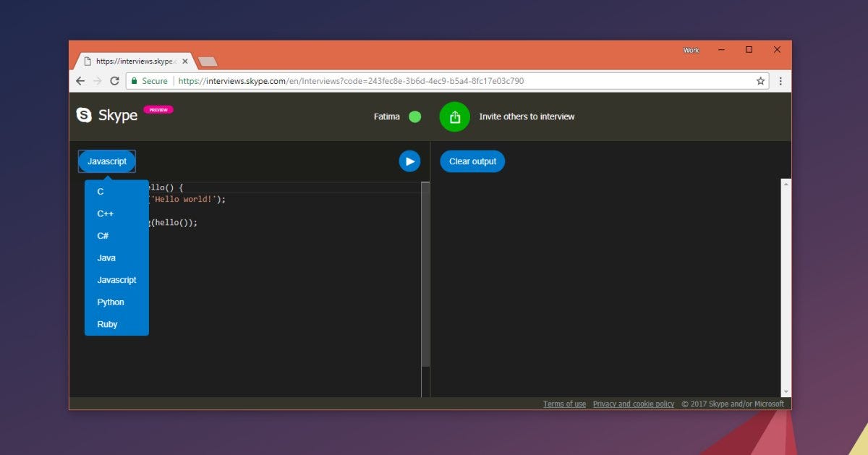The image size is (868, 455).
Task: Open Chrome's three-dot menu
Action: point(780,81)
